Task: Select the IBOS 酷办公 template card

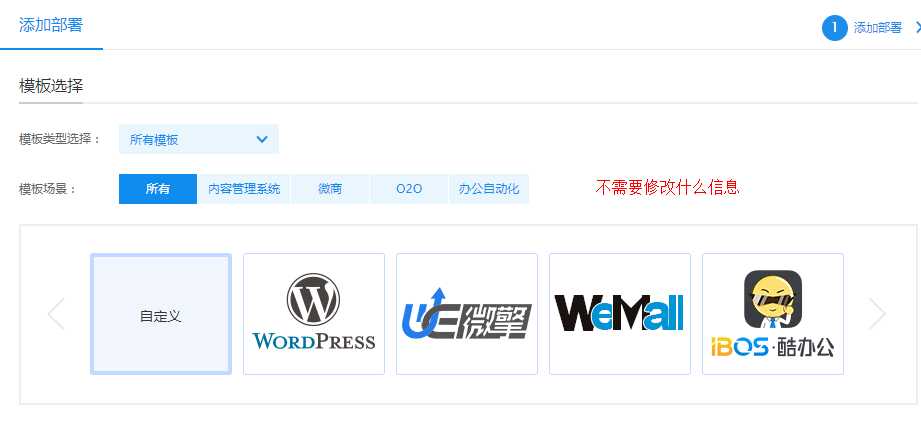Action: point(773,314)
